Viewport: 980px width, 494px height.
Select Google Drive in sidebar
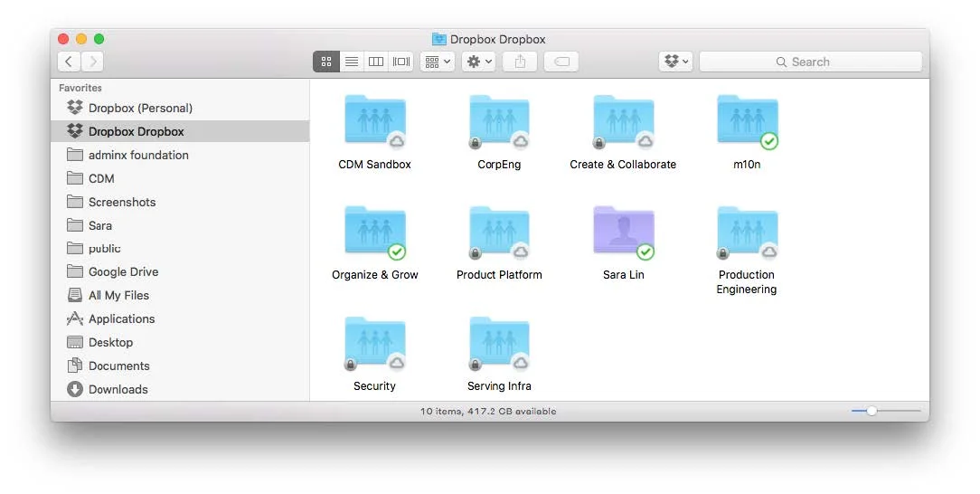pyautogui.click(x=180, y=272)
